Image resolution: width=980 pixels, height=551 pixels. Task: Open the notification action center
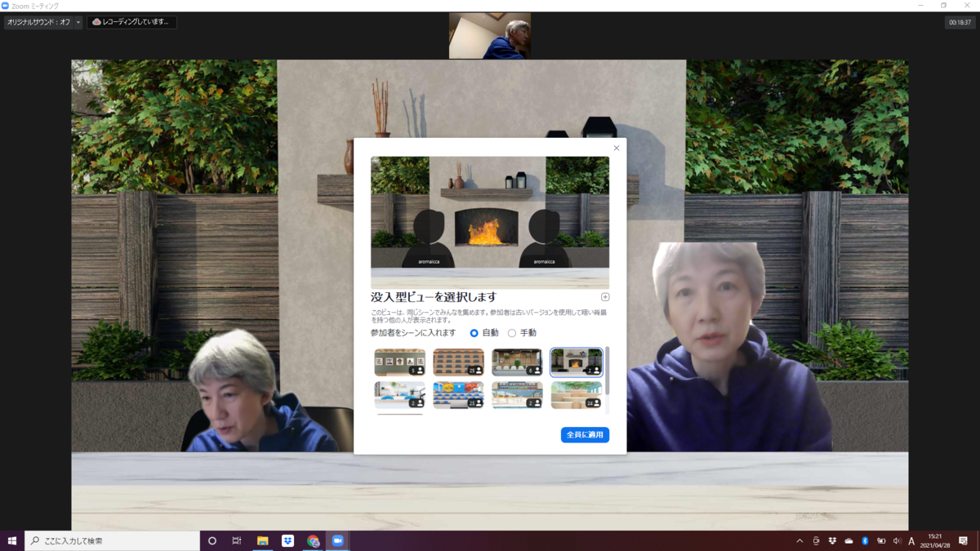coord(964,540)
